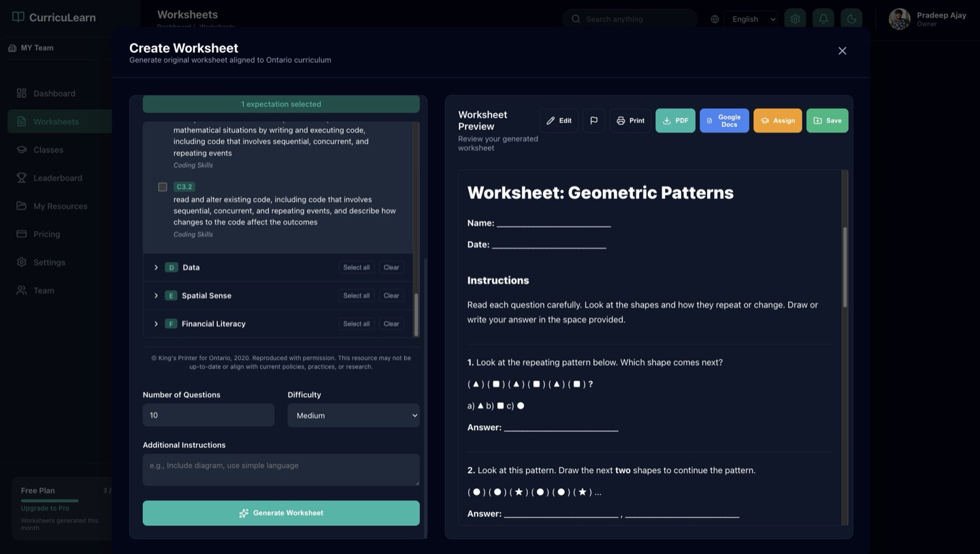Click the orange Assign button
The width and height of the screenshot is (980, 554).
(778, 120)
